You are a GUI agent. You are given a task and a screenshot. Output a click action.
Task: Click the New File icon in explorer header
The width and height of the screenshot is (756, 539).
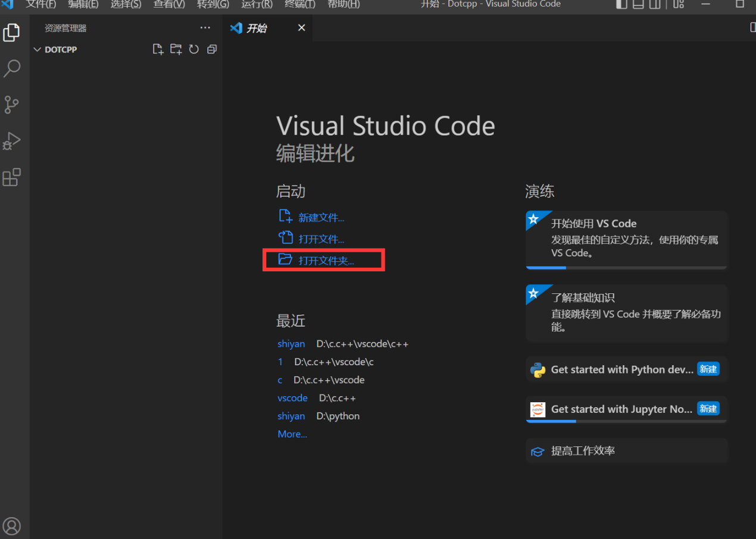point(158,49)
